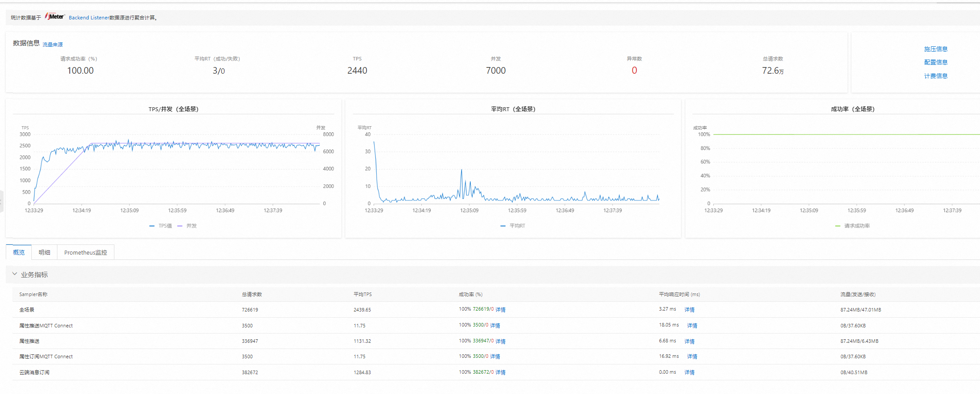980x394 pixels.
Task: Click the Backend Listener link
Action: point(89,18)
